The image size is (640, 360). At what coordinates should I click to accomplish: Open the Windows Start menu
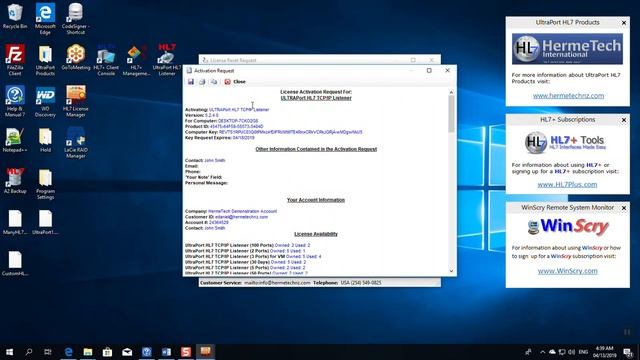(9, 352)
